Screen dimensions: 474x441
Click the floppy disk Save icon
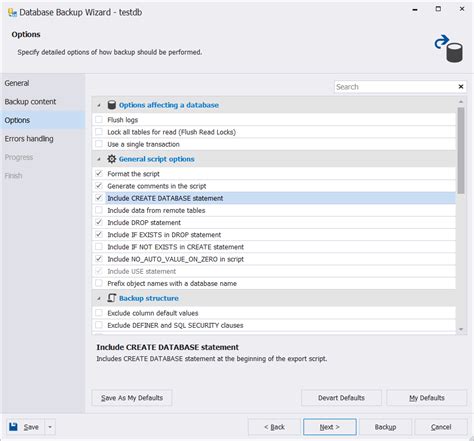(x=13, y=427)
